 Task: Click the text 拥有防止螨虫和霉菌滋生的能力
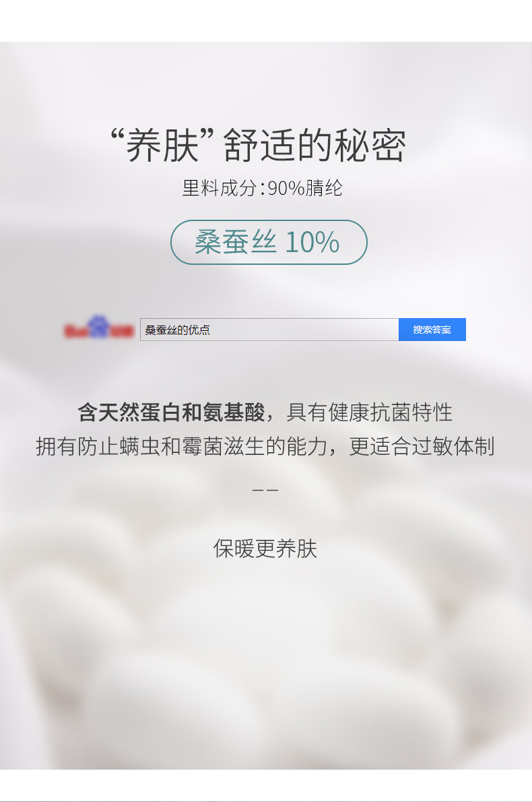(182, 446)
